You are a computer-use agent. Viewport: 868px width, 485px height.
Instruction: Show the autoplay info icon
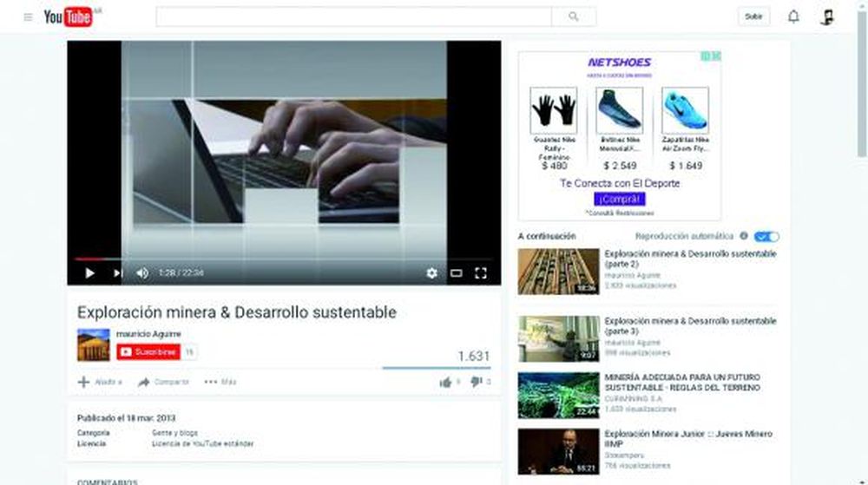[744, 236]
